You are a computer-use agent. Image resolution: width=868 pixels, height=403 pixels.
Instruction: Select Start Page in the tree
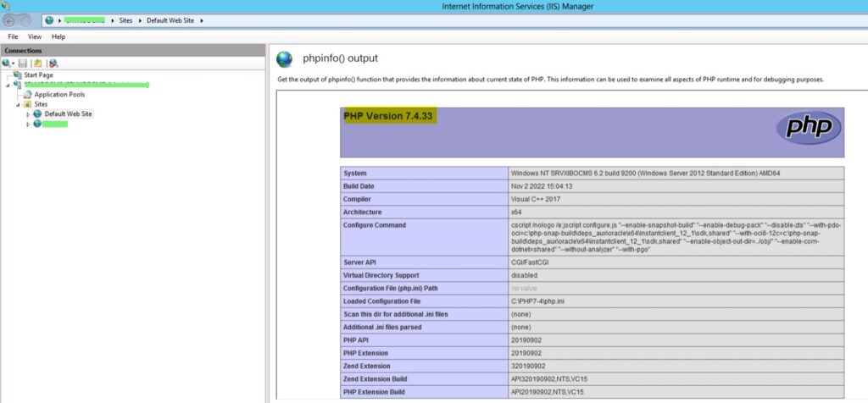38,75
